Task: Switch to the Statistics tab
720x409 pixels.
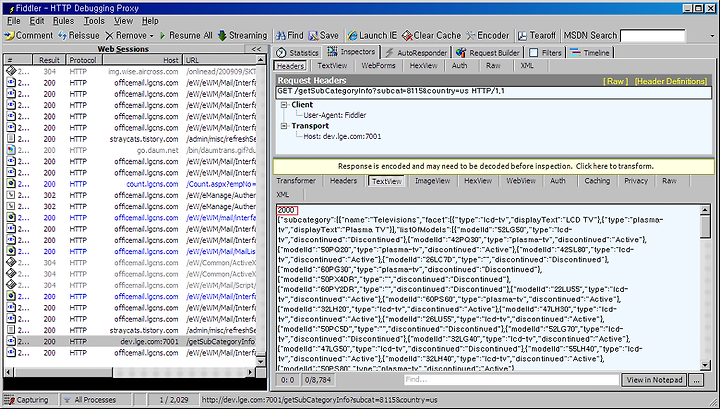Action: pos(297,53)
